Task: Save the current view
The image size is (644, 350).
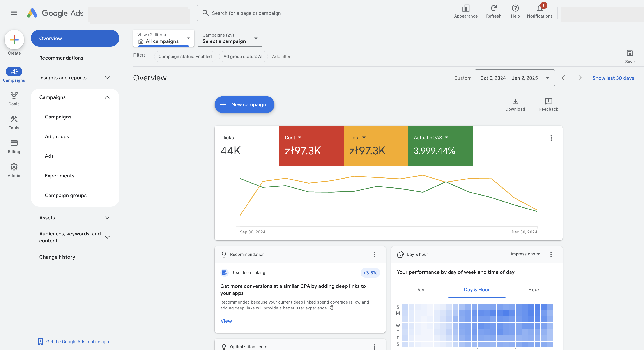Action: (630, 57)
